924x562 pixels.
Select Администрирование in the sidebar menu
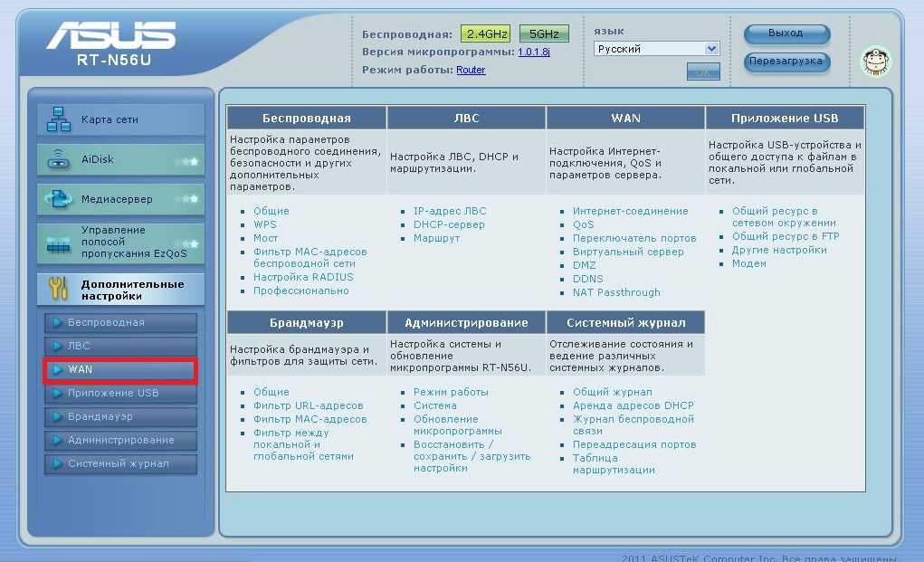tap(120, 441)
